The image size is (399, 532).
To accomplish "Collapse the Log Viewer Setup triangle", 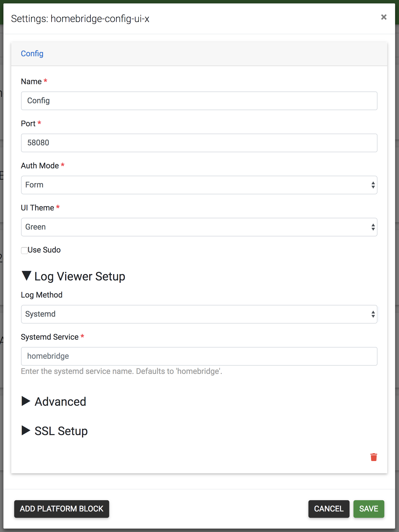I will click(x=27, y=276).
